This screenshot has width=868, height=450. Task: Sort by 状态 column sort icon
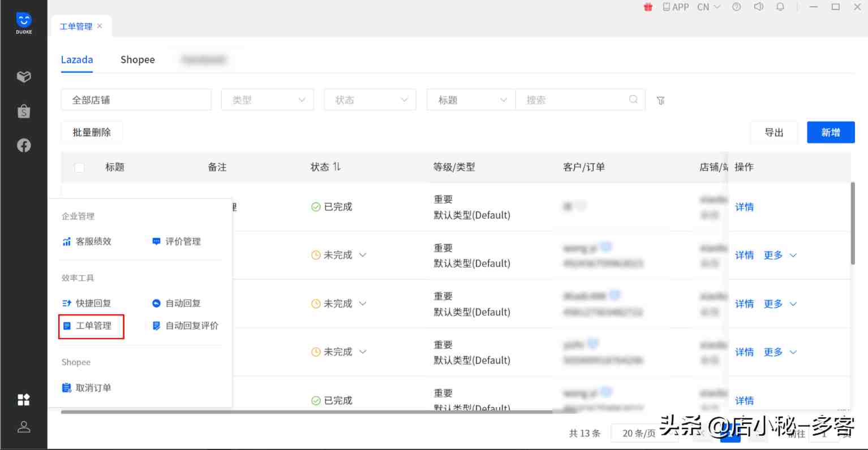click(337, 166)
